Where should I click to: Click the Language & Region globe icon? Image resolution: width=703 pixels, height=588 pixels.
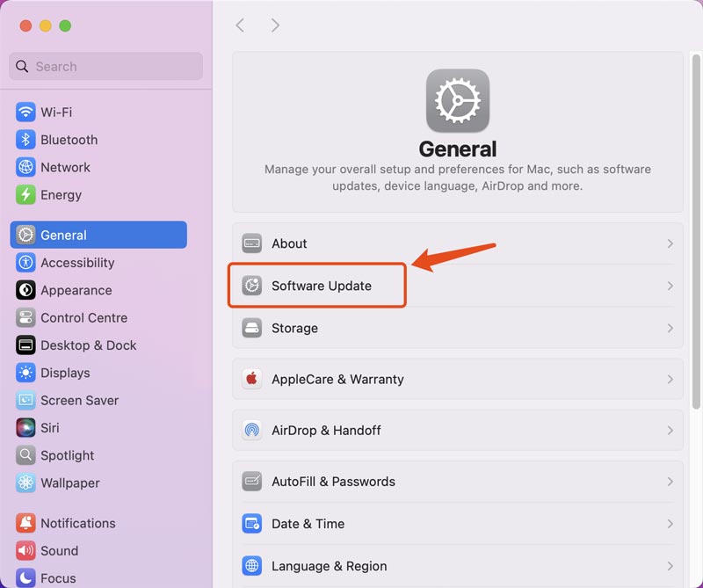tap(252, 566)
